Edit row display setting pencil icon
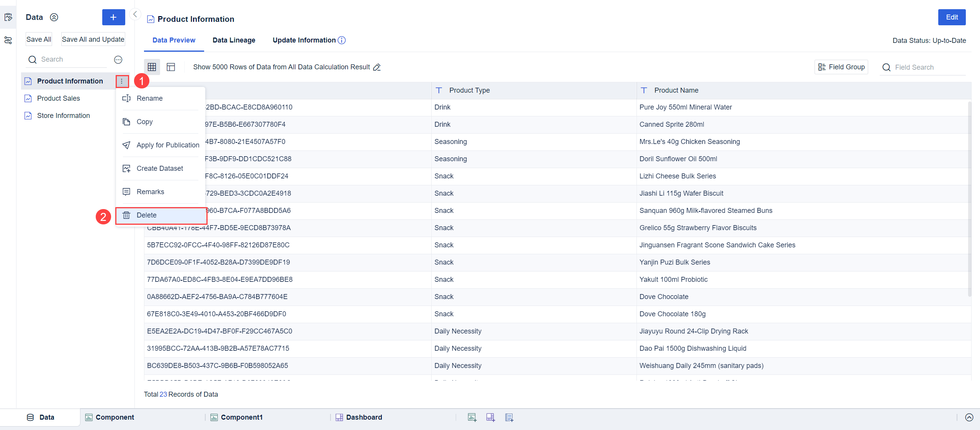 pos(377,67)
